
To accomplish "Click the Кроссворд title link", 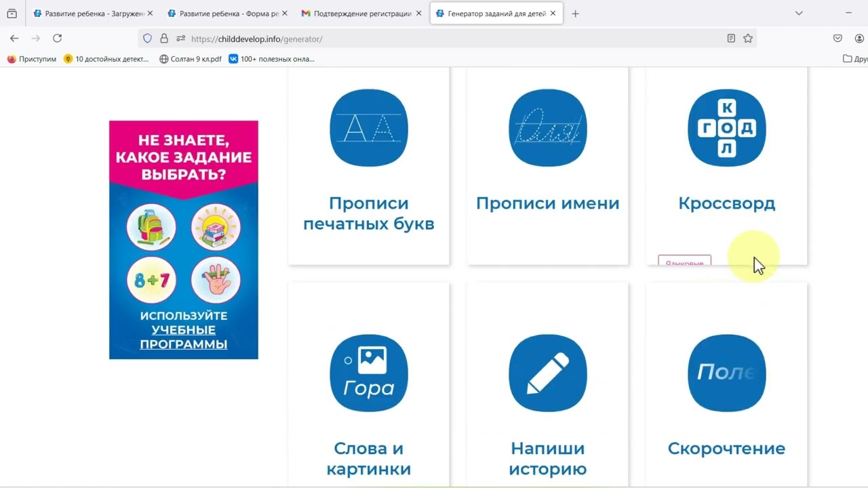I will 727,203.
